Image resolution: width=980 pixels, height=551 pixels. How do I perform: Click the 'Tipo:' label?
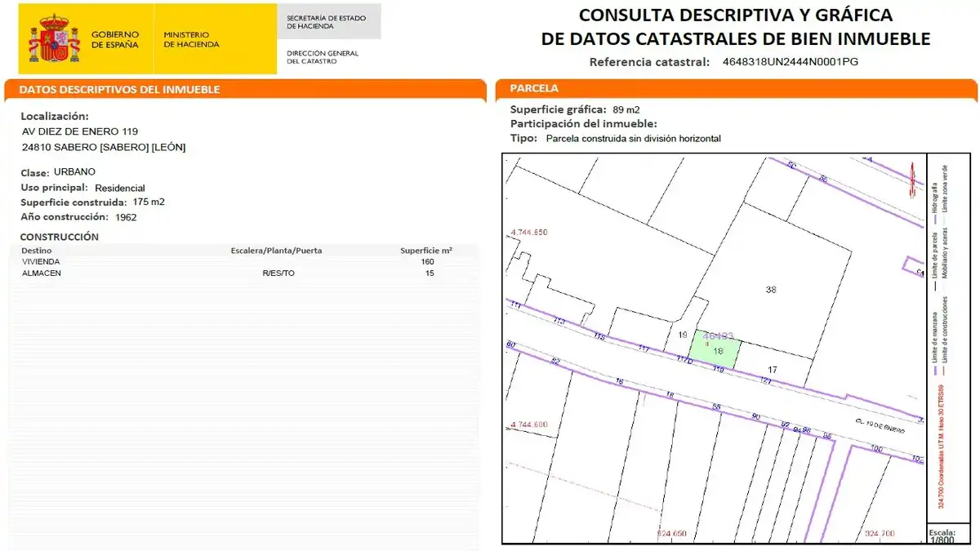click(524, 139)
